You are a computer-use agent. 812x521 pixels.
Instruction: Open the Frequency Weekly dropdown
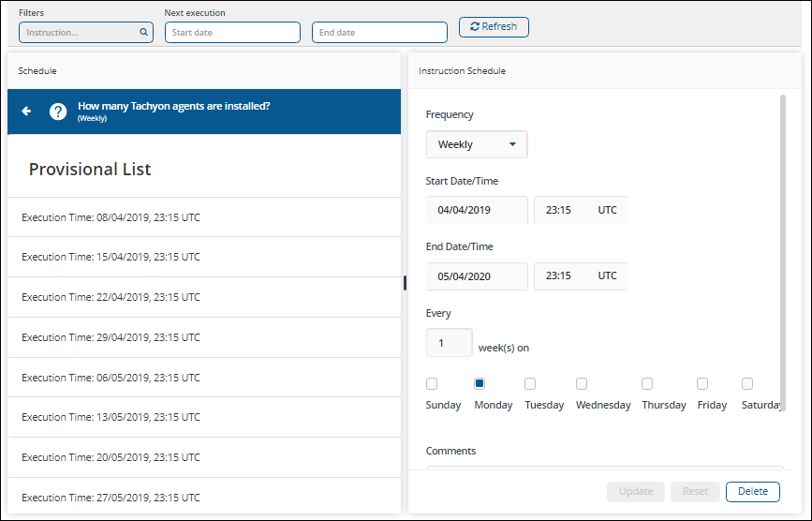(477, 144)
